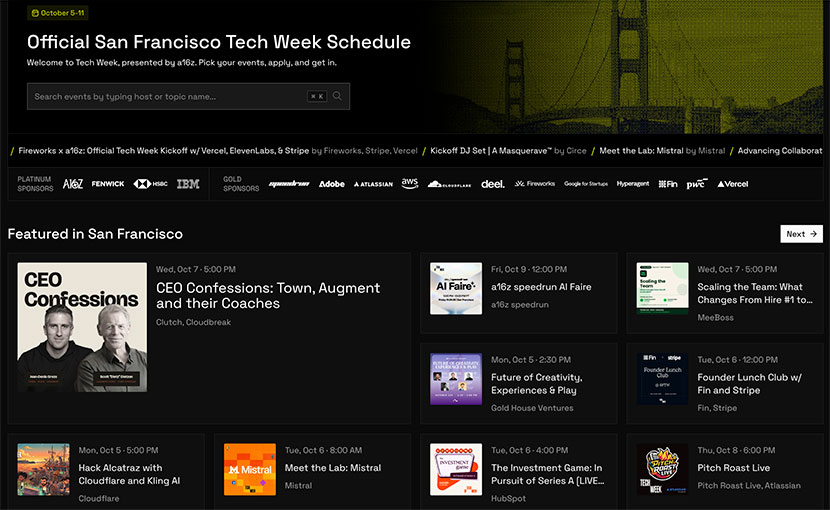Screen dimensions: 830x510
Task: Open the Fireworks sponsor logo
Action: [535, 184]
